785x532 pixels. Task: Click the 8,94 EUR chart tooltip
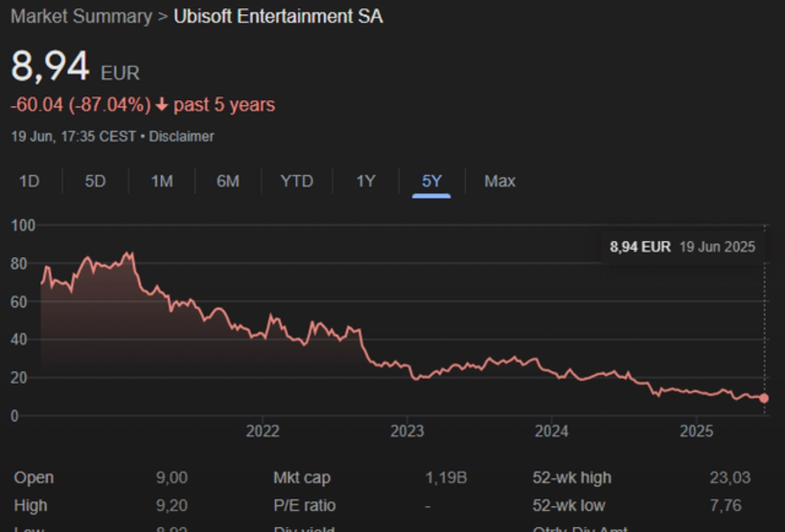(x=683, y=247)
